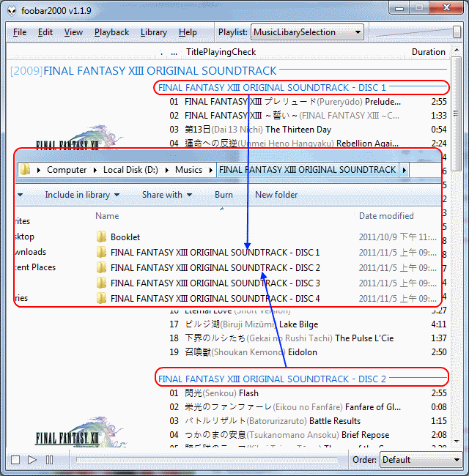The height and width of the screenshot is (476, 469).
Task: Click the Stop playback button
Action: 15,460
